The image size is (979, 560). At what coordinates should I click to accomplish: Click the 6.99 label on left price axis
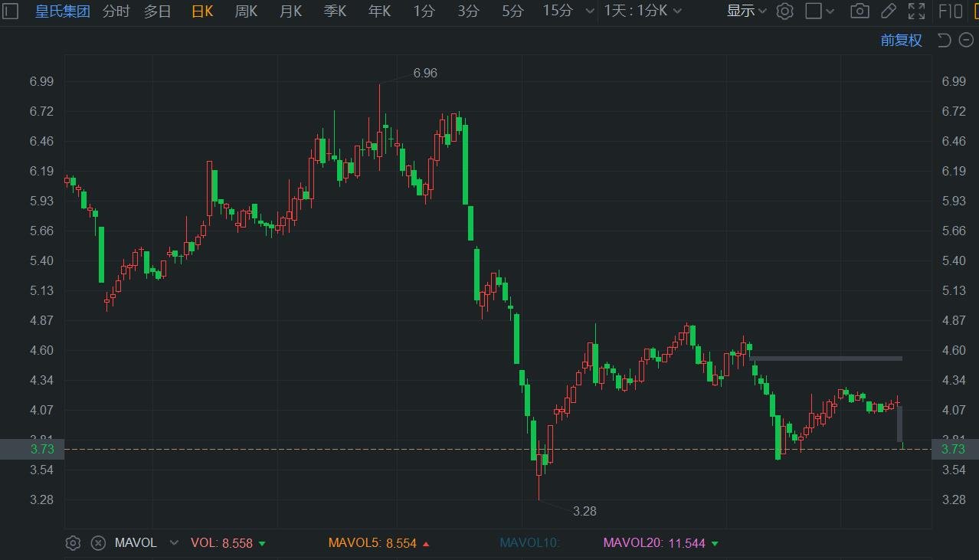(42, 81)
